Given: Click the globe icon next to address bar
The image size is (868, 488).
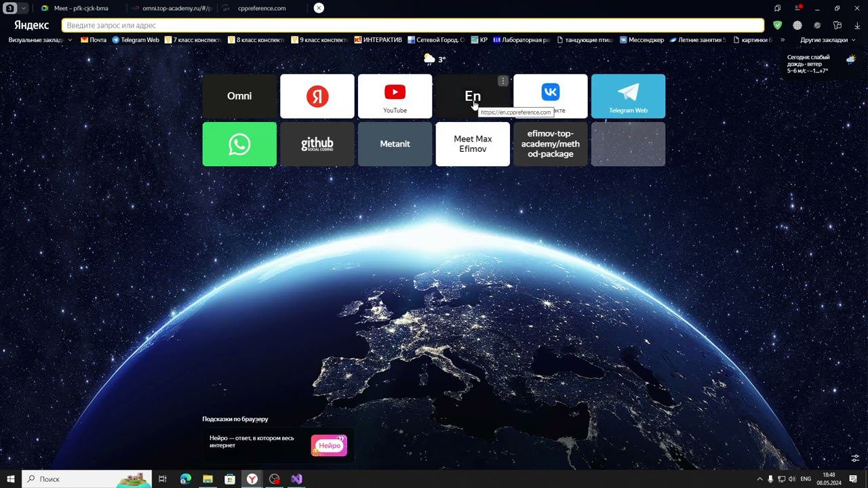Looking at the screenshot, I should tap(797, 26).
